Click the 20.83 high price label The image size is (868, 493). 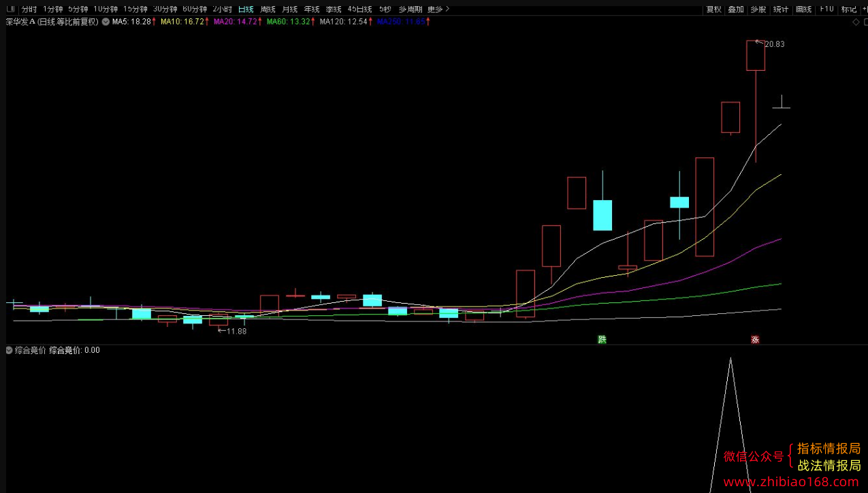pyautogui.click(x=775, y=44)
